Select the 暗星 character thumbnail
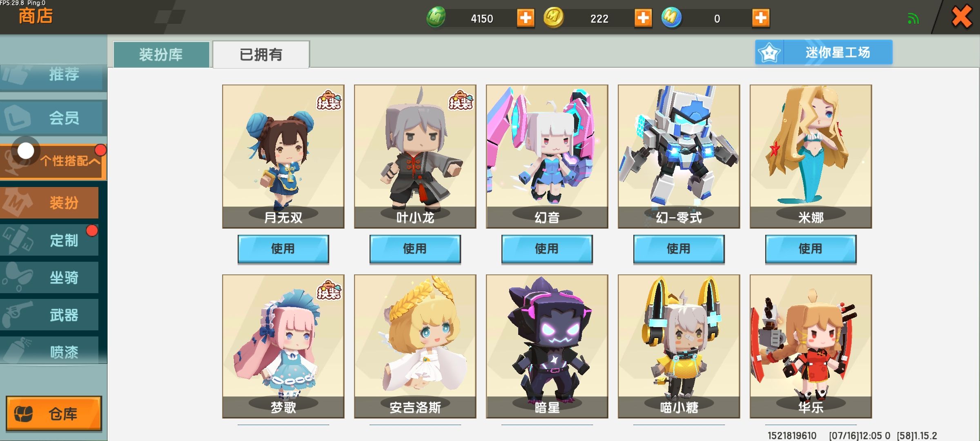Viewport: 980px width, 441px height. tap(547, 346)
